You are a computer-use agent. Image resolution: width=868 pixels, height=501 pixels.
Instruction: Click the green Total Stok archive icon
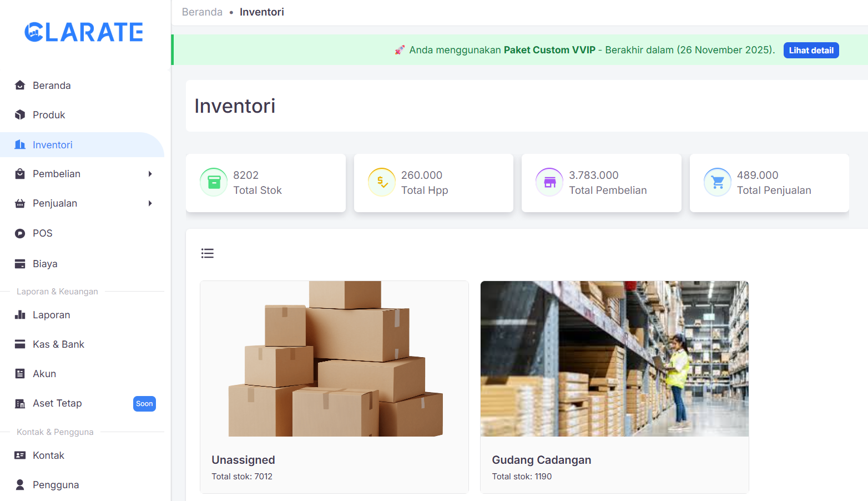tap(214, 182)
